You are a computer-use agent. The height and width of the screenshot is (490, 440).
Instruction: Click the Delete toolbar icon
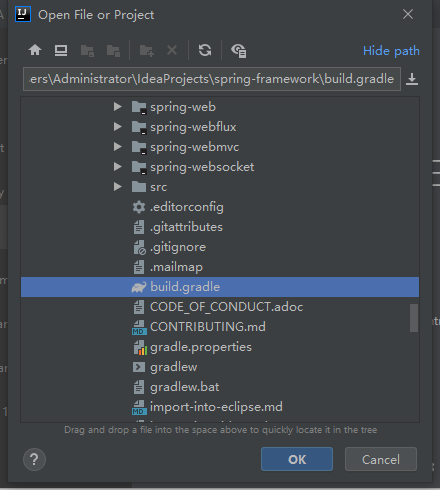[x=172, y=50]
